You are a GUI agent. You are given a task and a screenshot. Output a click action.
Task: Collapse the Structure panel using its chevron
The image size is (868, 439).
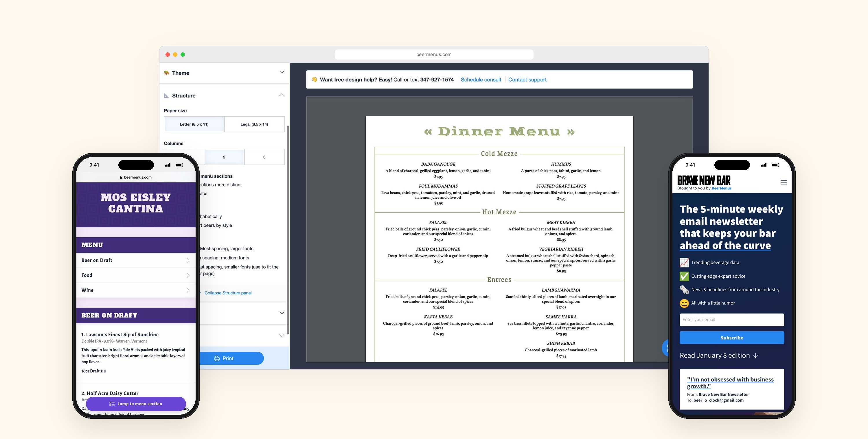[x=282, y=95]
